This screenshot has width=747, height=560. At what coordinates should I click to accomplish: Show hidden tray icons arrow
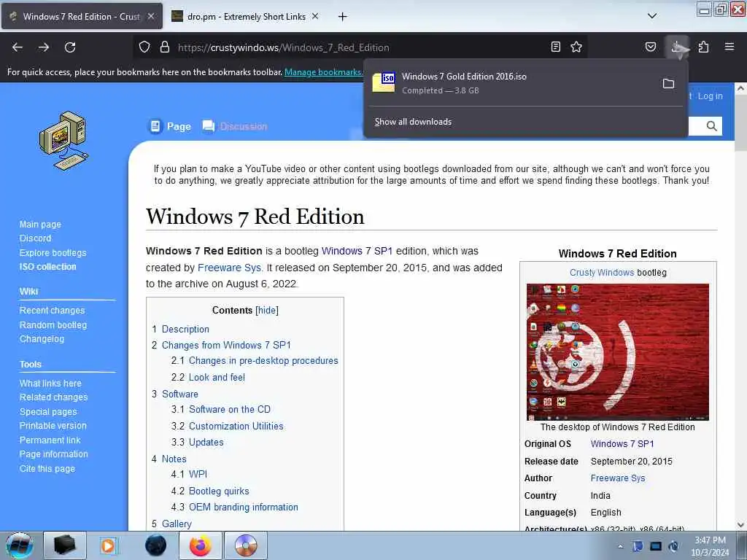(620, 546)
